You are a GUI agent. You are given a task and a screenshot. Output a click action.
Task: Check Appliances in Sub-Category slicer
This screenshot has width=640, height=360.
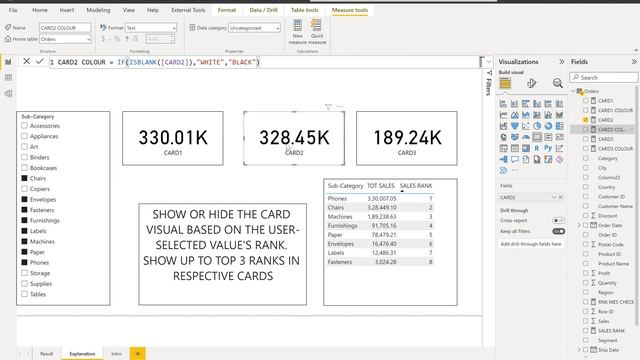pos(24,136)
